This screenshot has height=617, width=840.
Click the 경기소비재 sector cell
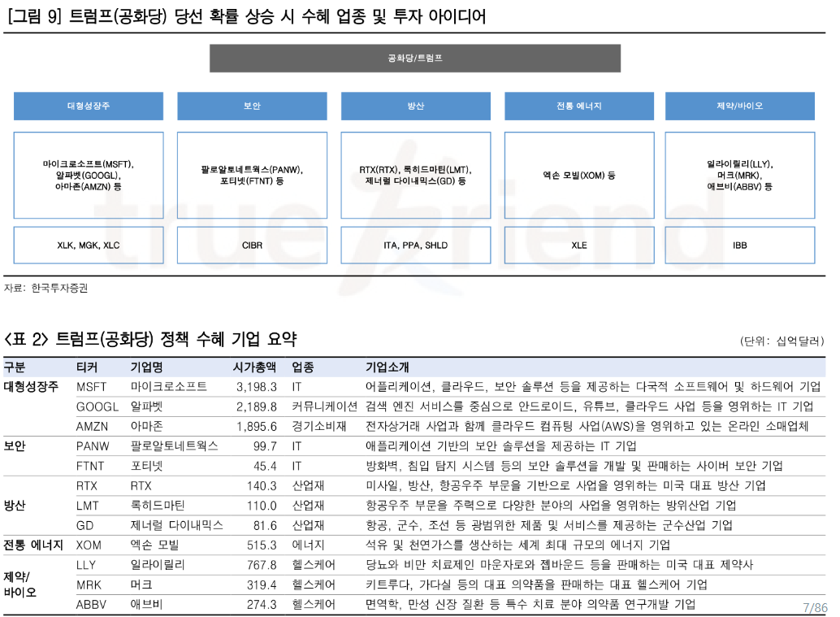click(319, 427)
